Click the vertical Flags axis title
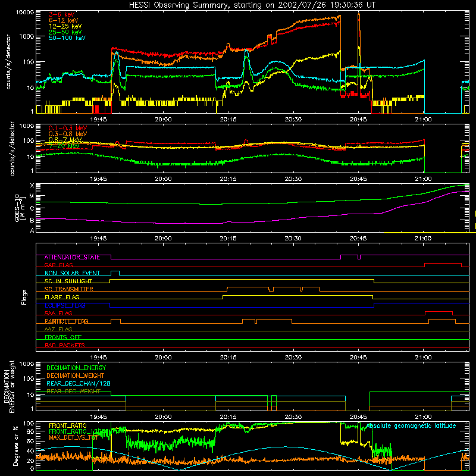Screen dimensions: 476x476 24,297
